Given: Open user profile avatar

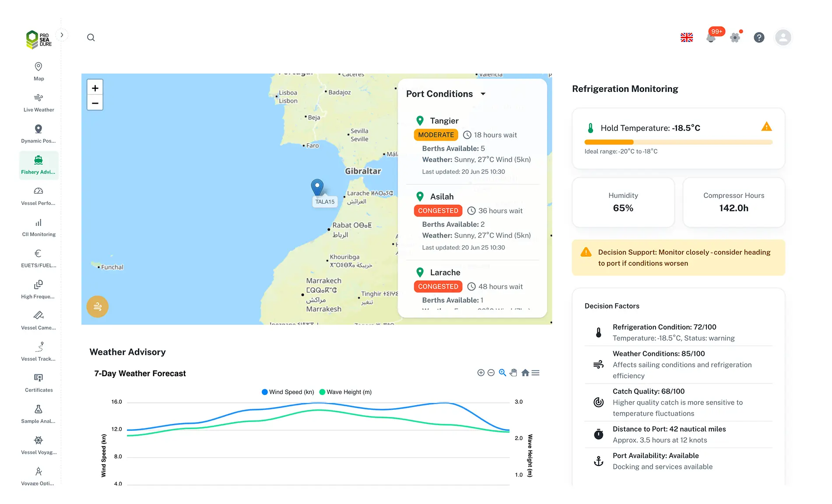Looking at the screenshot, I should [783, 38].
